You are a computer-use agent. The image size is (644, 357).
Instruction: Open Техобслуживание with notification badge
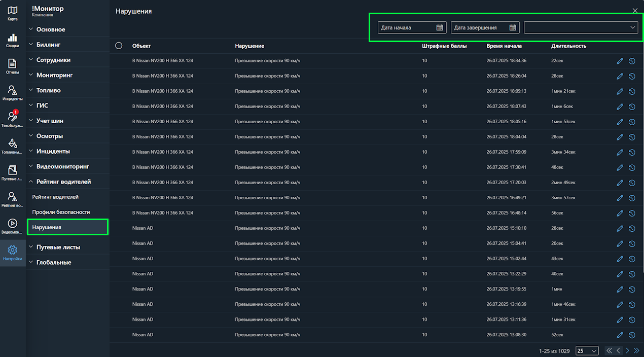click(x=13, y=120)
